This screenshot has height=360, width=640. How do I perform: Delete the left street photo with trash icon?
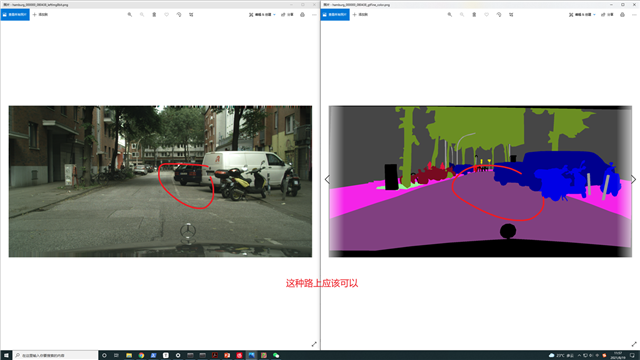154,15
